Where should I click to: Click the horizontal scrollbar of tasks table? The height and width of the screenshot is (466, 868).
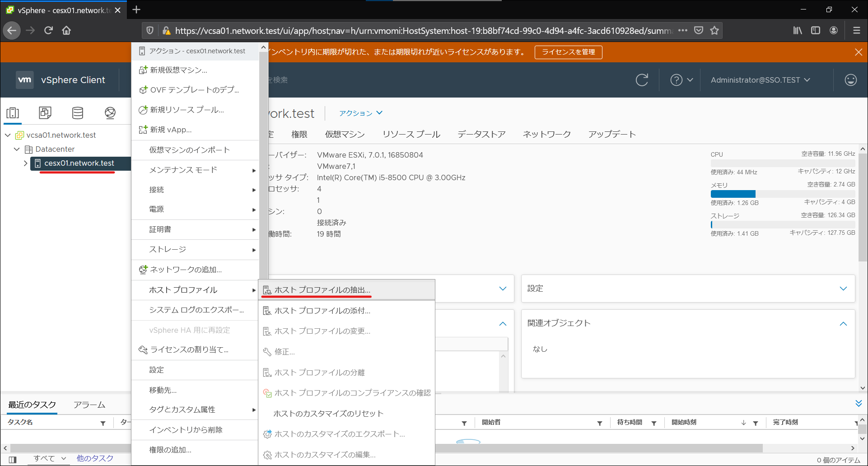coord(386,448)
